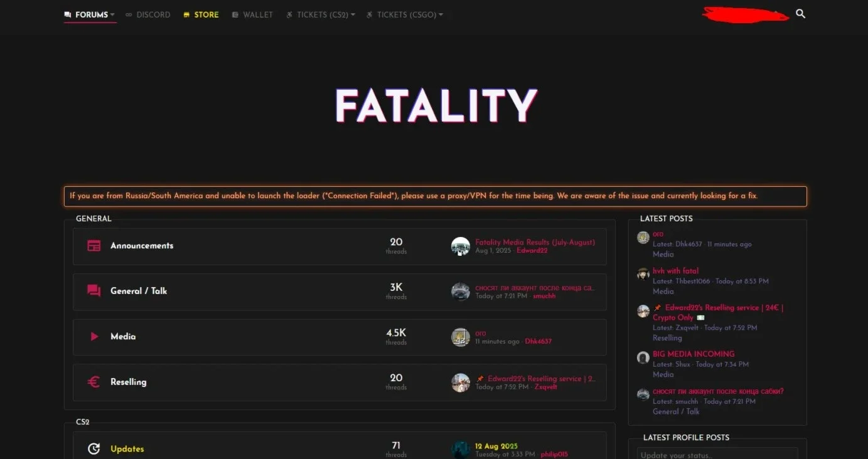Open user Zxqvelt in the Reselling row

click(546, 387)
